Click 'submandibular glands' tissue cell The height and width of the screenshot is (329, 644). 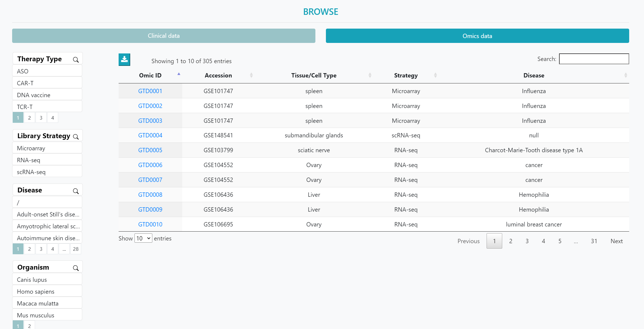(314, 135)
